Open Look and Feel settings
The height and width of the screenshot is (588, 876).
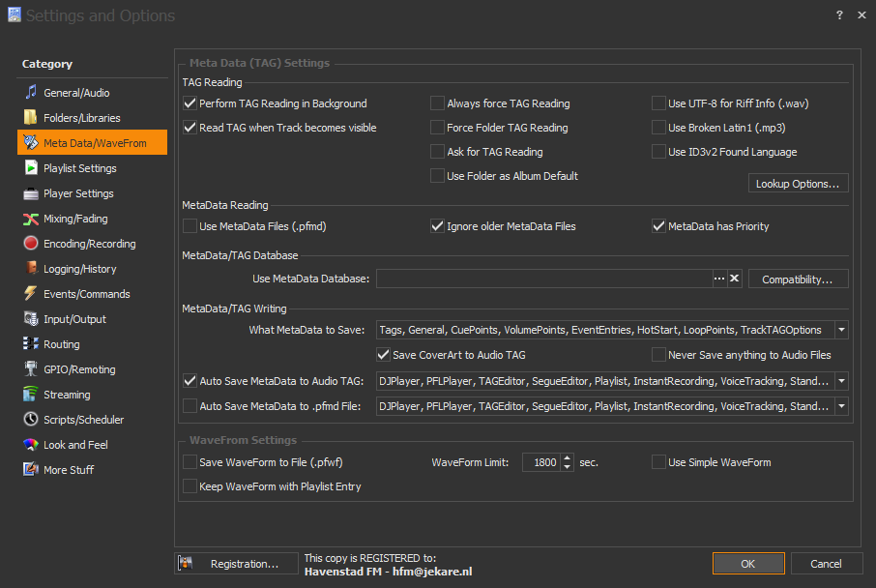[92, 444]
